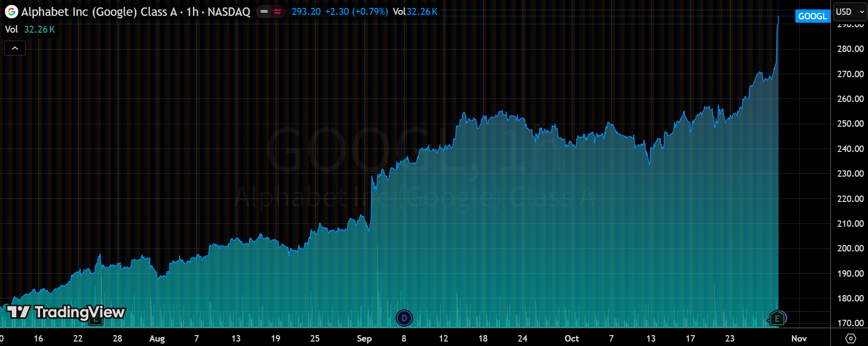Click last price value 293.20
868x346 pixels.
point(306,11)
